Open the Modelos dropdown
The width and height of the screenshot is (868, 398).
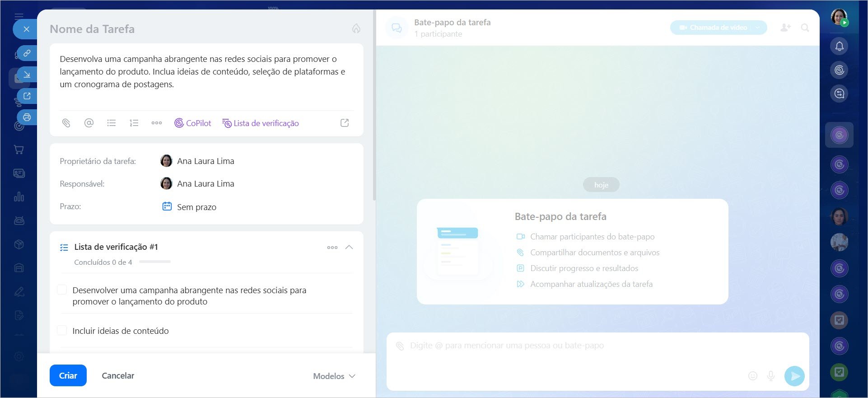pyautogui.click(x=334, y=376)
